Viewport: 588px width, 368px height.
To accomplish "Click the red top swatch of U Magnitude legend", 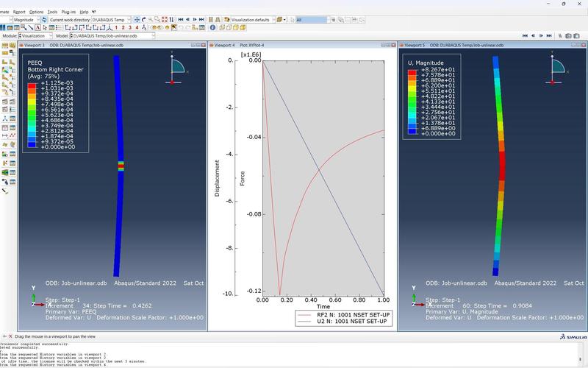I will click(x=412, y=72).
